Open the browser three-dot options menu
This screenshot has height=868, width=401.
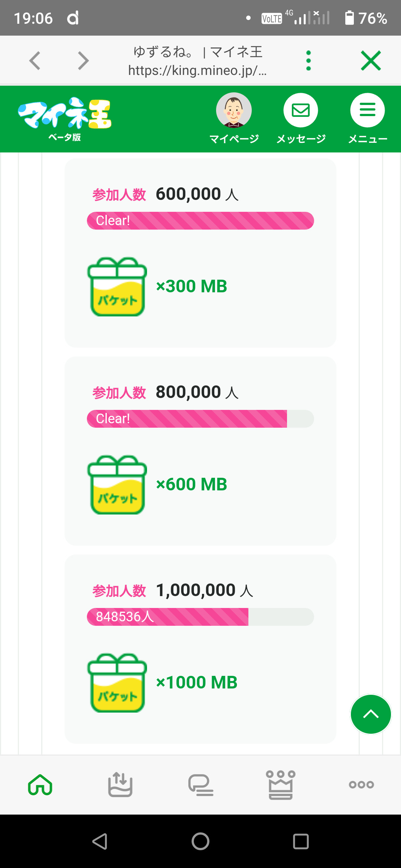[x=308, y=61]
